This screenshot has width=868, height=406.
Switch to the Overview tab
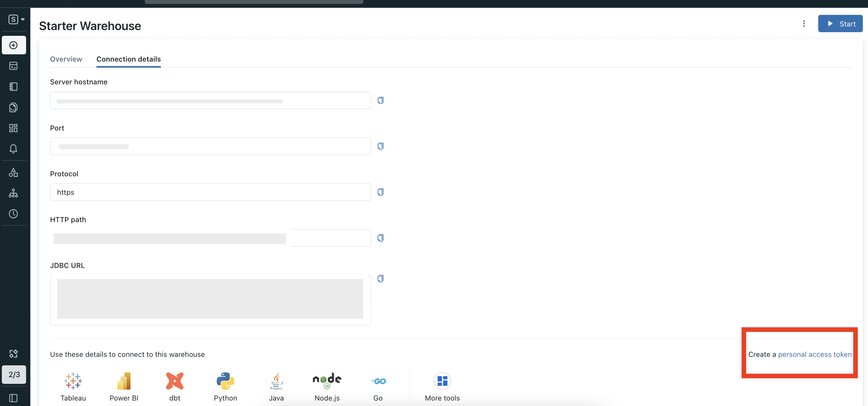[x=66, y=59]
